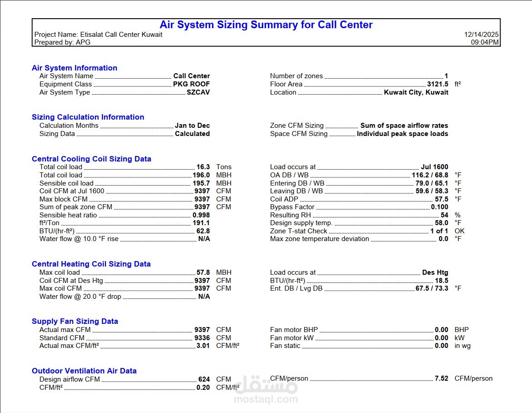The height and width of the screenshot is (413, 532).
Task: Select Leaving DB / WB value 59.6 / 58.3
Action: 432,191
